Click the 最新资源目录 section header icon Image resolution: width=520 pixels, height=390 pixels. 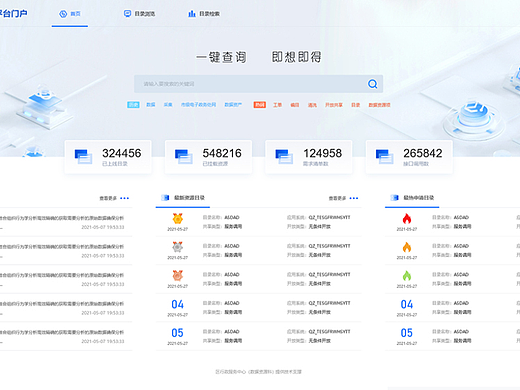[x=165, y=198]
